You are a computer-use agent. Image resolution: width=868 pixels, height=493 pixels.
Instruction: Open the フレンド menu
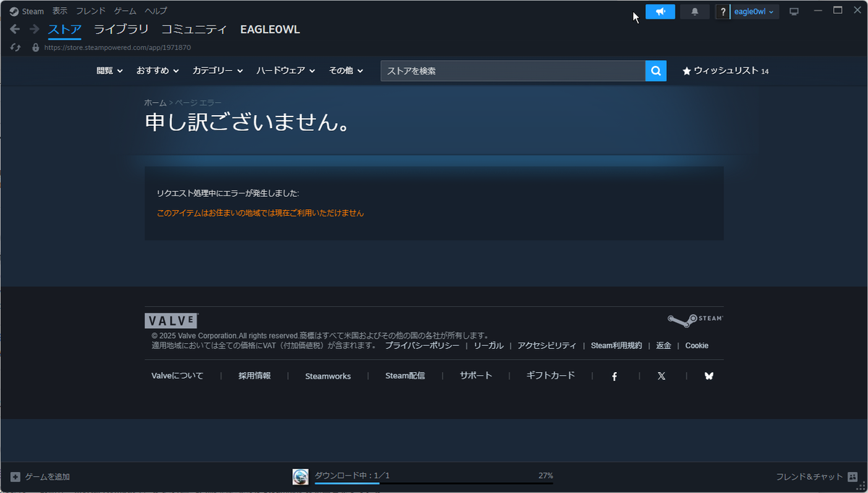[91, 11]
